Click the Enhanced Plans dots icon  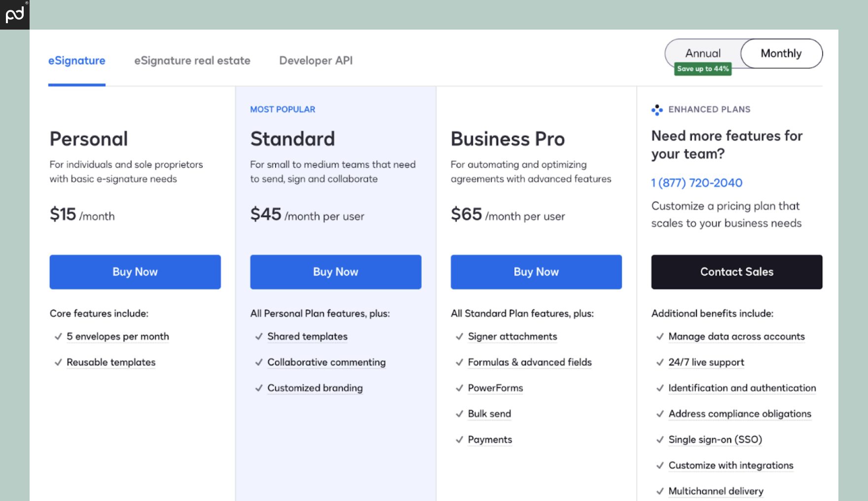click(657, 109)
